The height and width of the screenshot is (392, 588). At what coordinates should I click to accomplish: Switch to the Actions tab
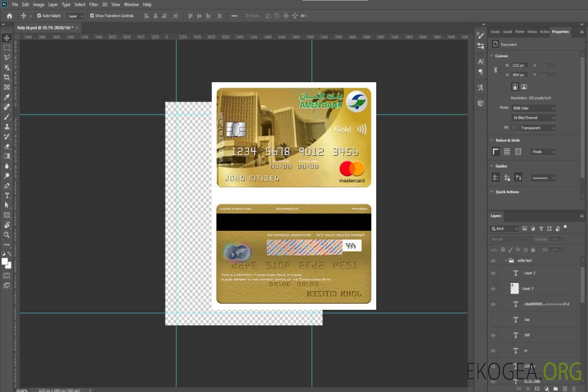[544, 32]
